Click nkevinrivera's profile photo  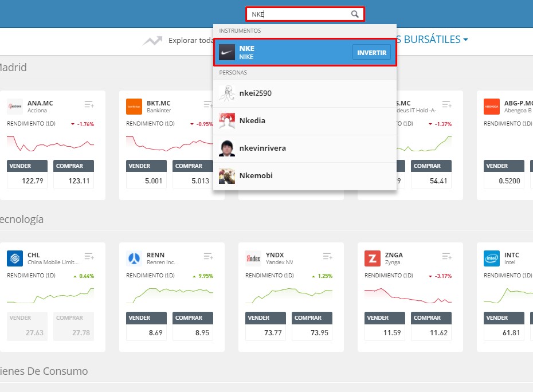[227, 148]
